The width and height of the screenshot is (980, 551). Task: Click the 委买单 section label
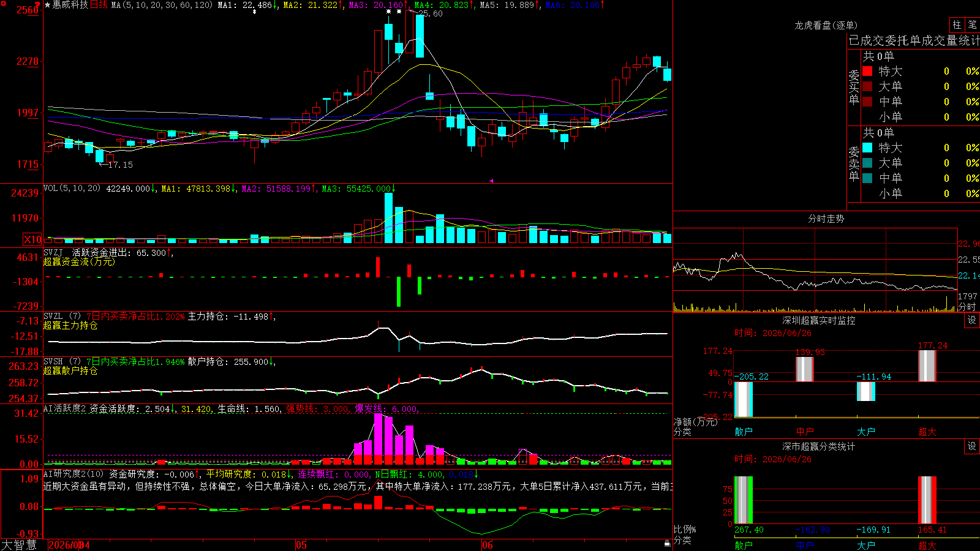854,87
